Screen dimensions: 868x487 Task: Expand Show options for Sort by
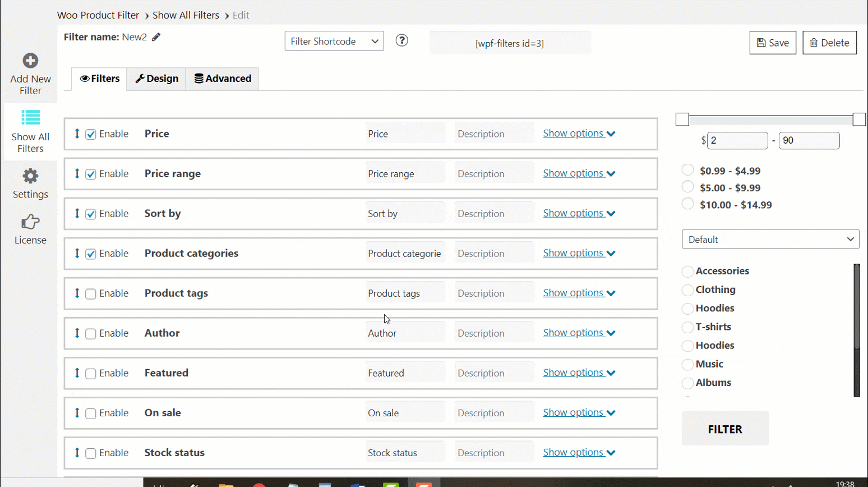point(579,213)
